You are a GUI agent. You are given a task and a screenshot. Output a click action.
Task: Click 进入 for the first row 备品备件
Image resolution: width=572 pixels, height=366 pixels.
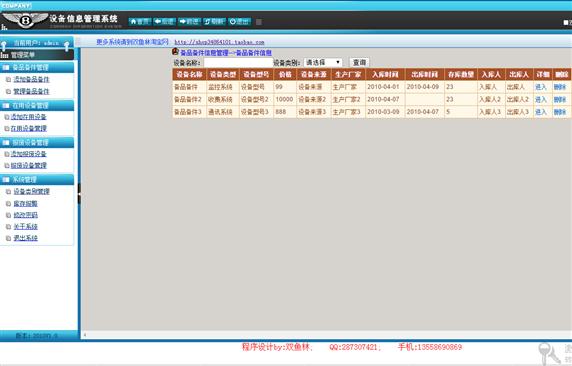[x=541, y=87]
